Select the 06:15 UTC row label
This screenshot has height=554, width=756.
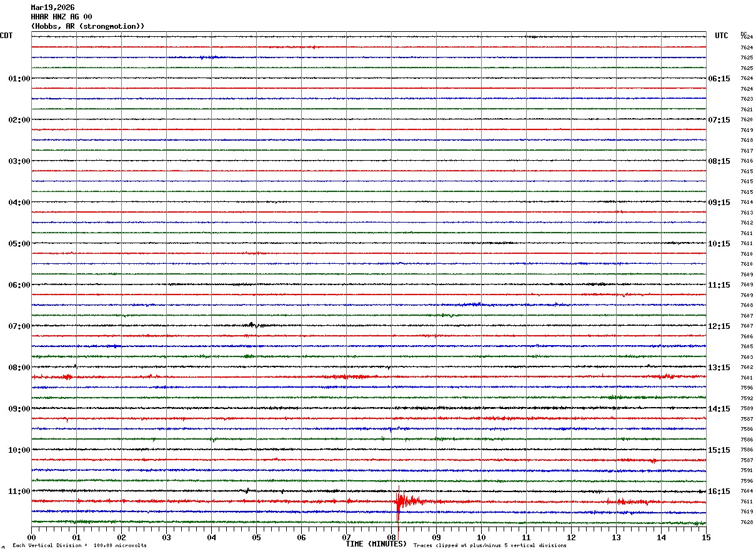(x=719, y=79)
